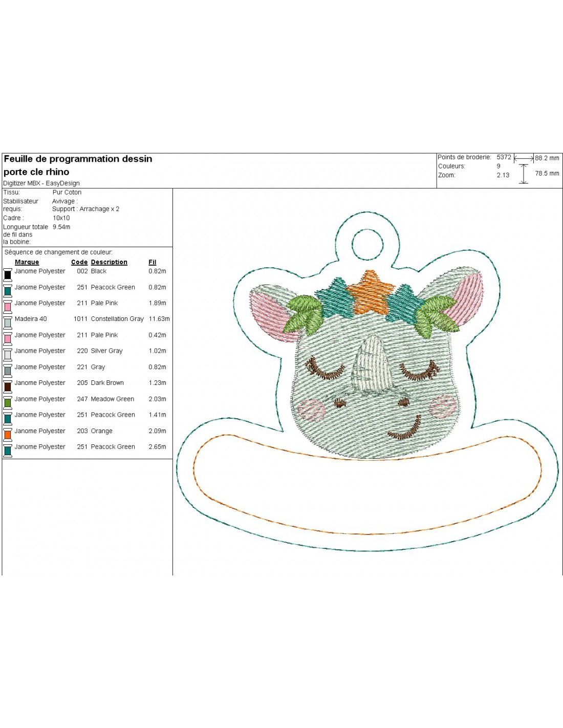
Task: Click the rhino's horn in the embroidery preview
Action: coord(372,365)
